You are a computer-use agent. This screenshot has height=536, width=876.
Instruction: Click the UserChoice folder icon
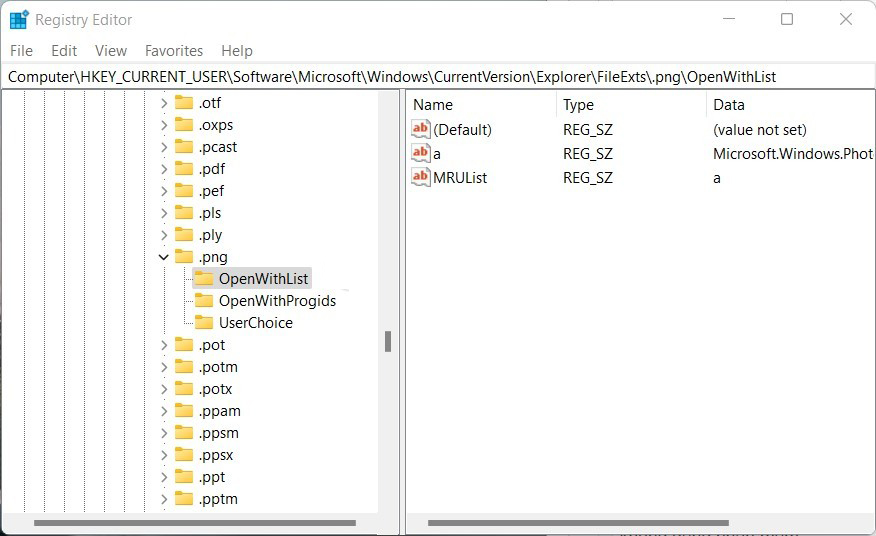(204, 323)
